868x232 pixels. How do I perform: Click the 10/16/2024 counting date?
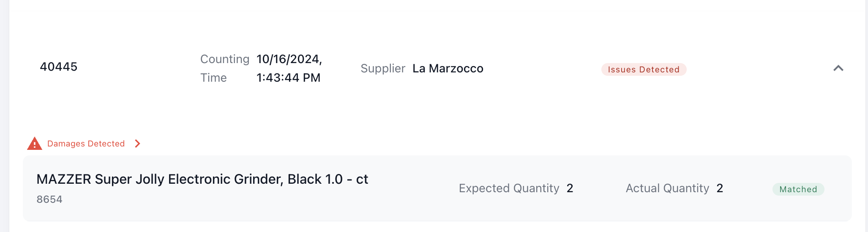[289, 59]
